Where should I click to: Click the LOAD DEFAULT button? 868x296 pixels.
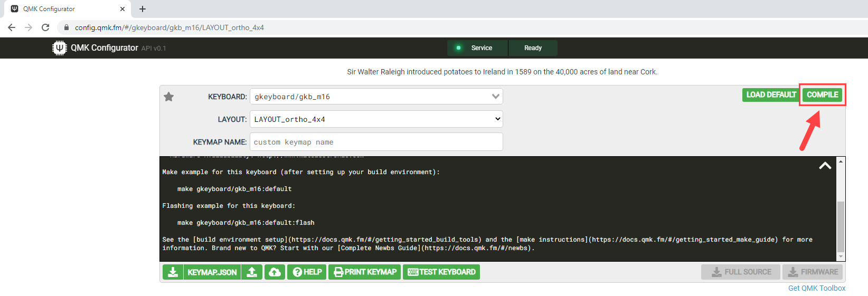pyautogui.click(x=771, y=94)
